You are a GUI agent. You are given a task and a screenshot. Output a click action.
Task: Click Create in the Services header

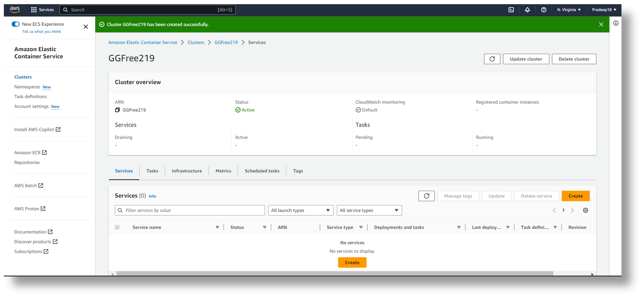click(575, 196)
